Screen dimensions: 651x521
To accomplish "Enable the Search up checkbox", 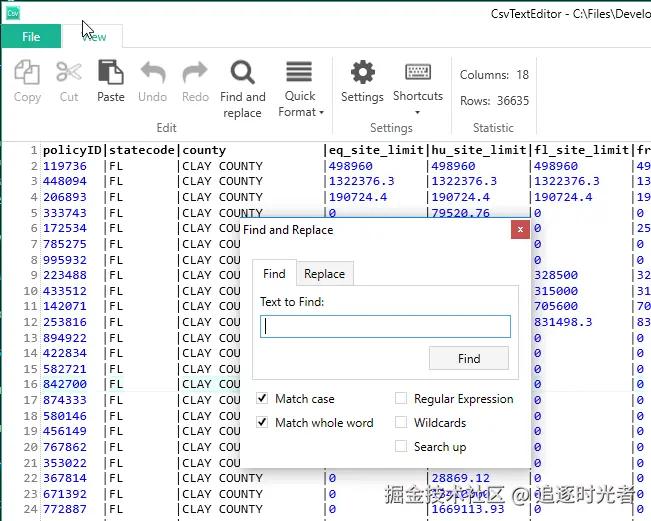I will (401, 446).
